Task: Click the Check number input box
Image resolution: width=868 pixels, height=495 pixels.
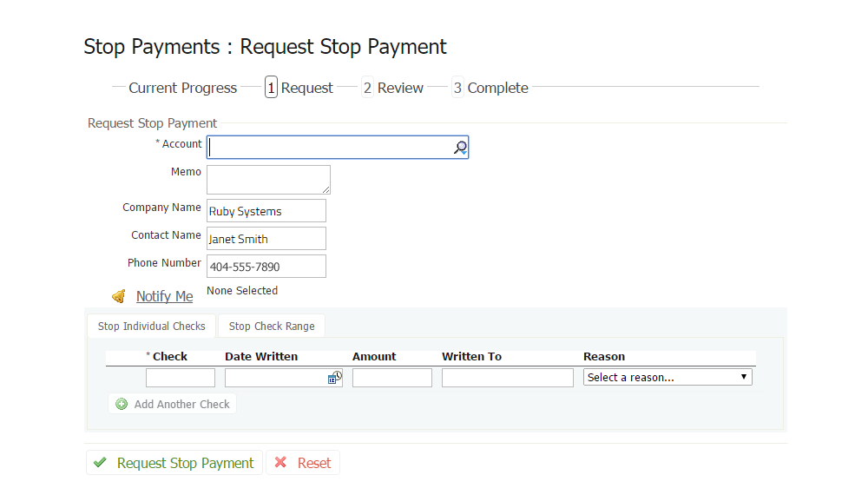Action: pyautogui.click(x=181, y=378)
